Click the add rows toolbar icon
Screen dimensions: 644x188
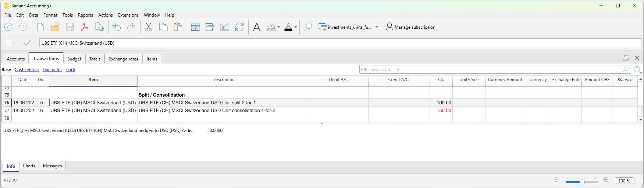195,27
